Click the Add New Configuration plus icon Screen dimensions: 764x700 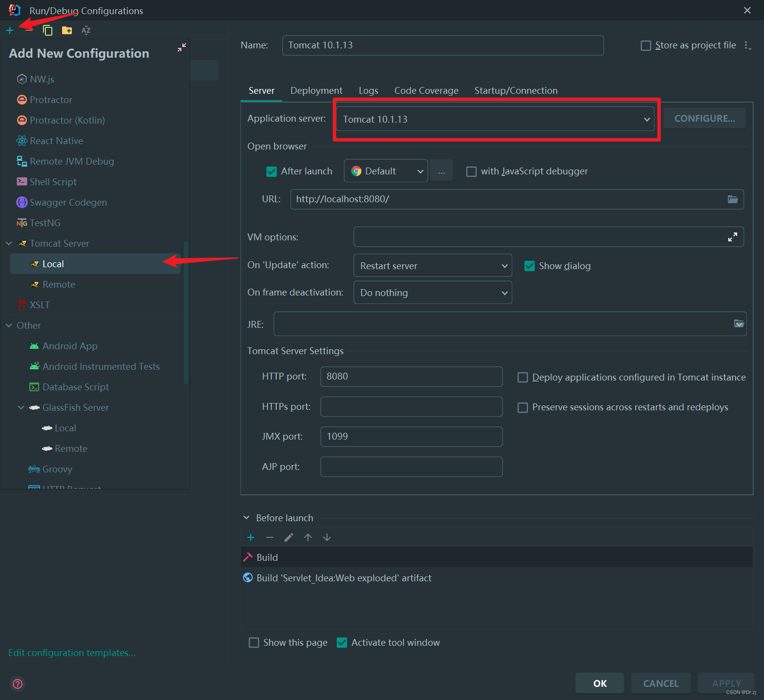coord(10,30)
